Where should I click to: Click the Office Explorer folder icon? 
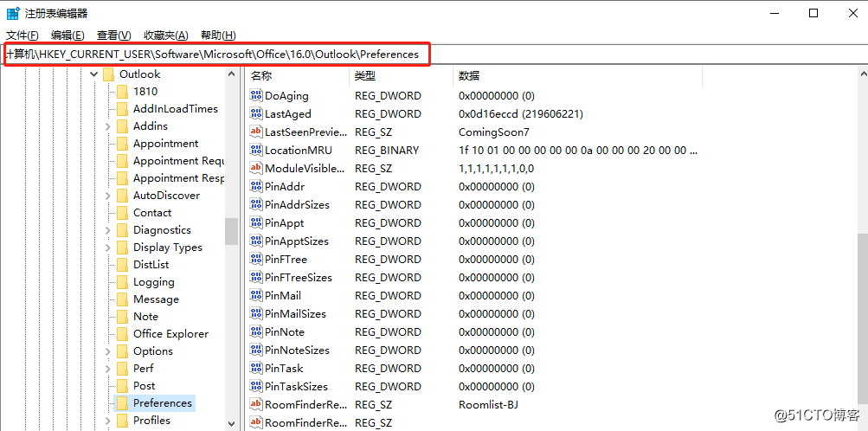(x=122, y=333)
